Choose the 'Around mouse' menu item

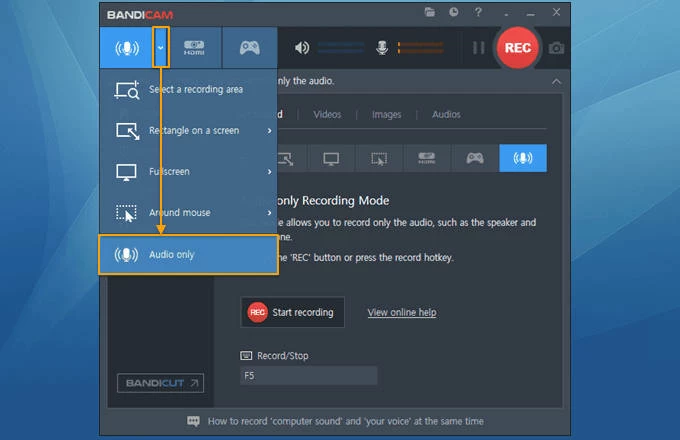188,213
